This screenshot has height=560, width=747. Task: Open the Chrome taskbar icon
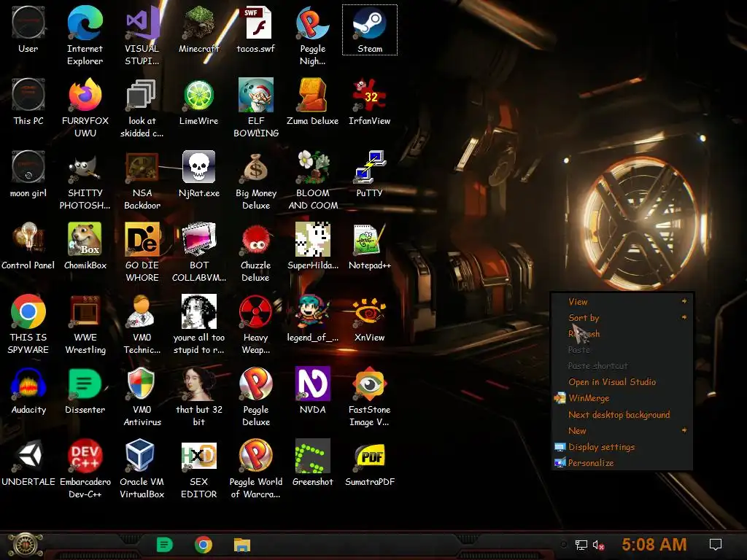(x=204, y=545)
